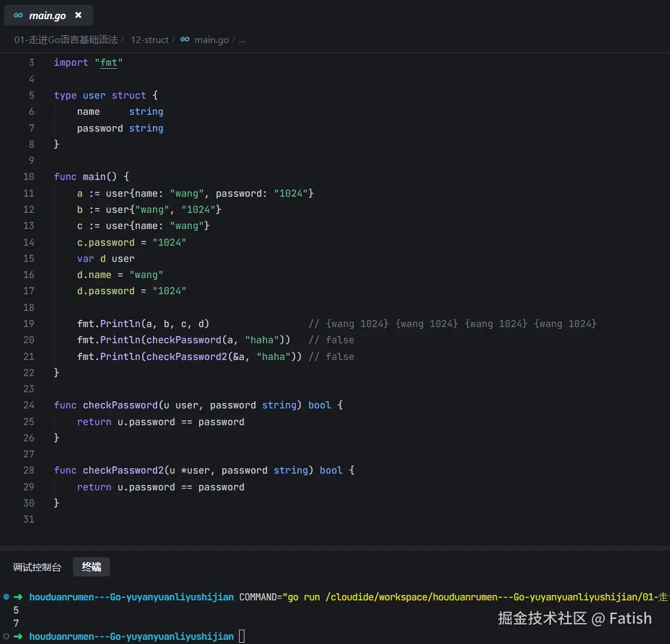Image resolution: width=670 pixels, height=644 pixels.
Task: Click line 'var d user'
Action: click(106, 259)
